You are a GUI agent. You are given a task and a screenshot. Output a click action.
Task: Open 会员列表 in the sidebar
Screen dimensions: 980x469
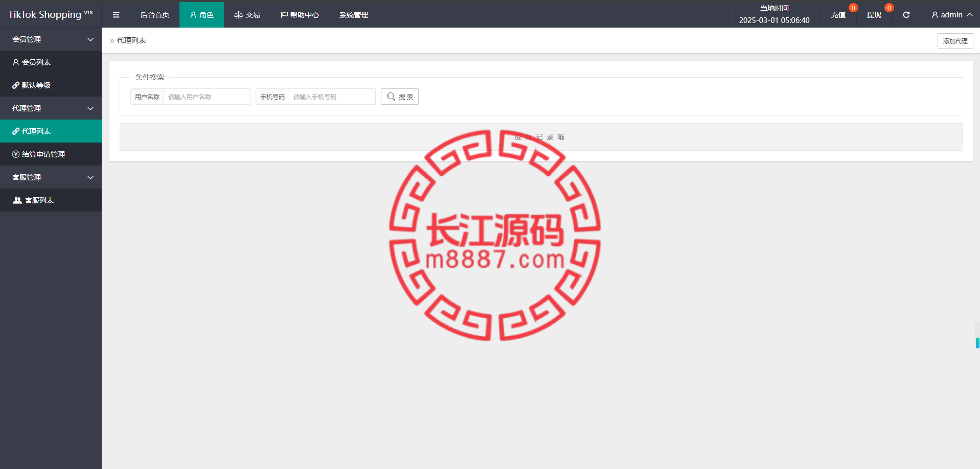(x=51, y=62)
